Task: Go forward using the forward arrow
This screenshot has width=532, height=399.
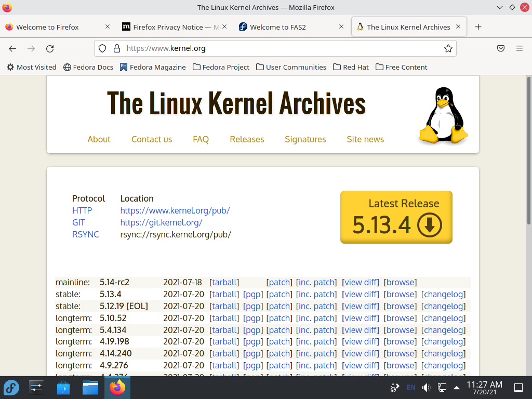Action: [x=31, y=48]
